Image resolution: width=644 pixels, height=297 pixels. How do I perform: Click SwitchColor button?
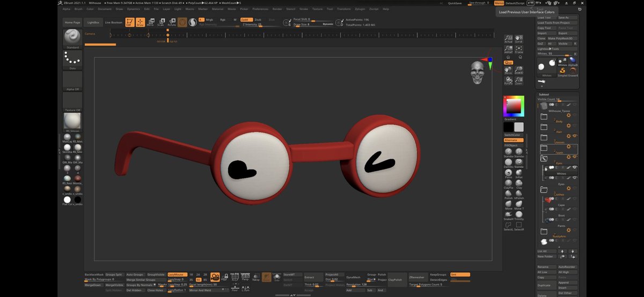coord(513,135)
